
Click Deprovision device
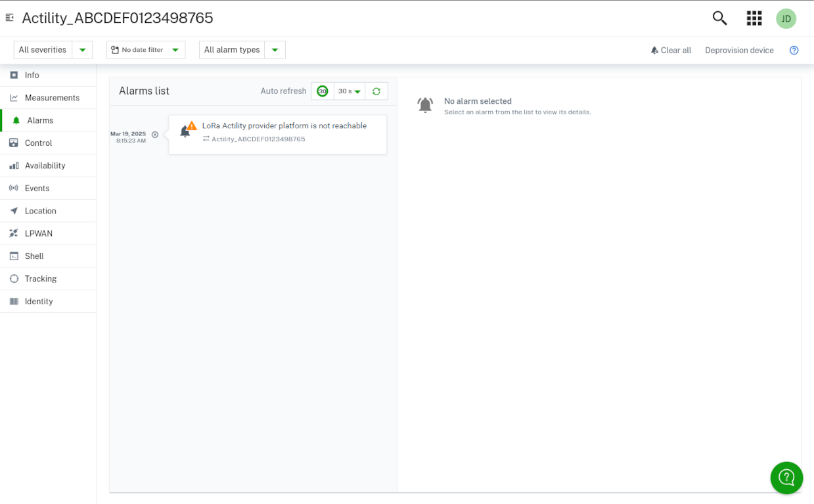coord(739,50)
